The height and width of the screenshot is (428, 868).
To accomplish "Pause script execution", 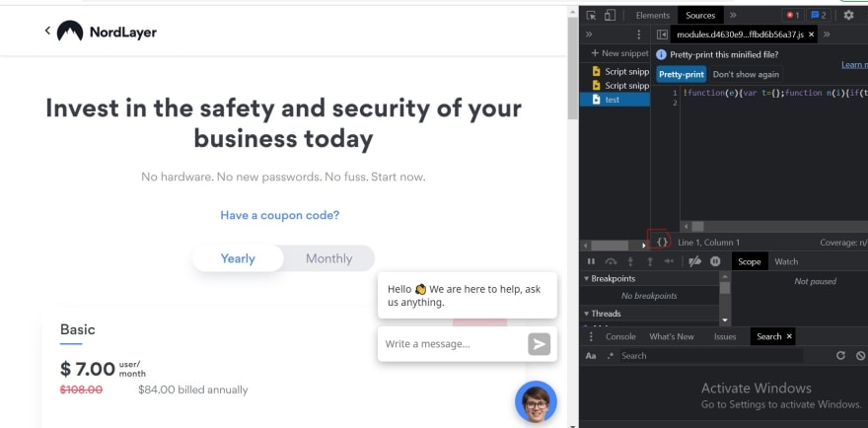I will pos(591,261).
